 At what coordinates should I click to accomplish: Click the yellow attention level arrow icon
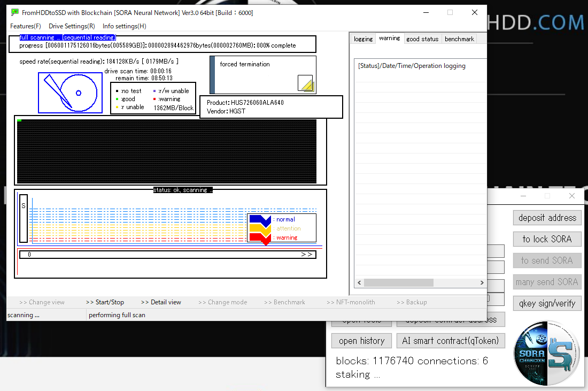pos(260,228)
